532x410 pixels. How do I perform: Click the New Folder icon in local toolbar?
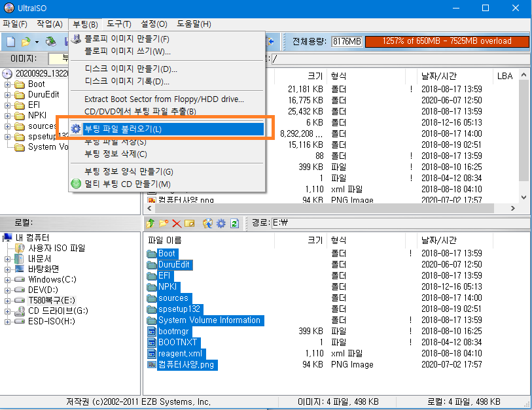tap(164, 223)
